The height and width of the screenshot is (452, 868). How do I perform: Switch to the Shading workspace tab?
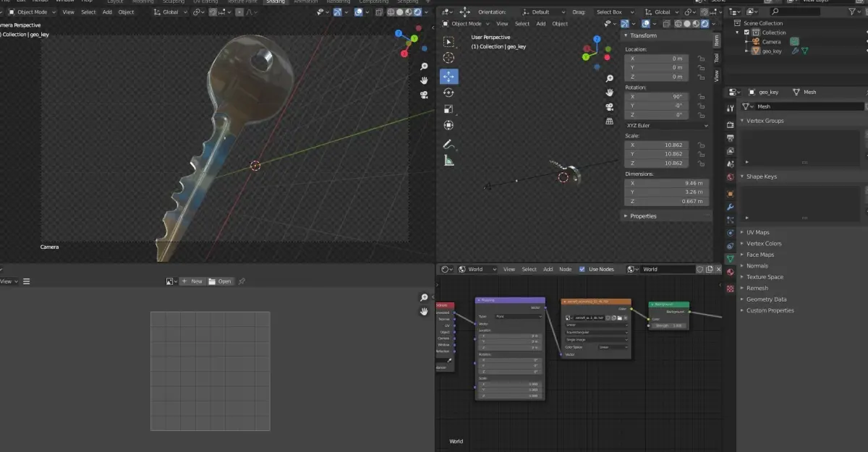[276, 2]
